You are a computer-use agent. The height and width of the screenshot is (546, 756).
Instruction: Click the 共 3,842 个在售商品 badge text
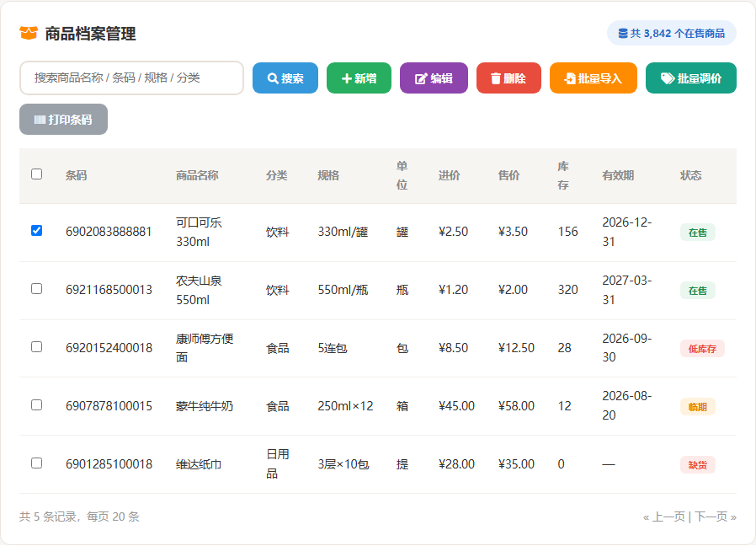[x=678, y=34]
